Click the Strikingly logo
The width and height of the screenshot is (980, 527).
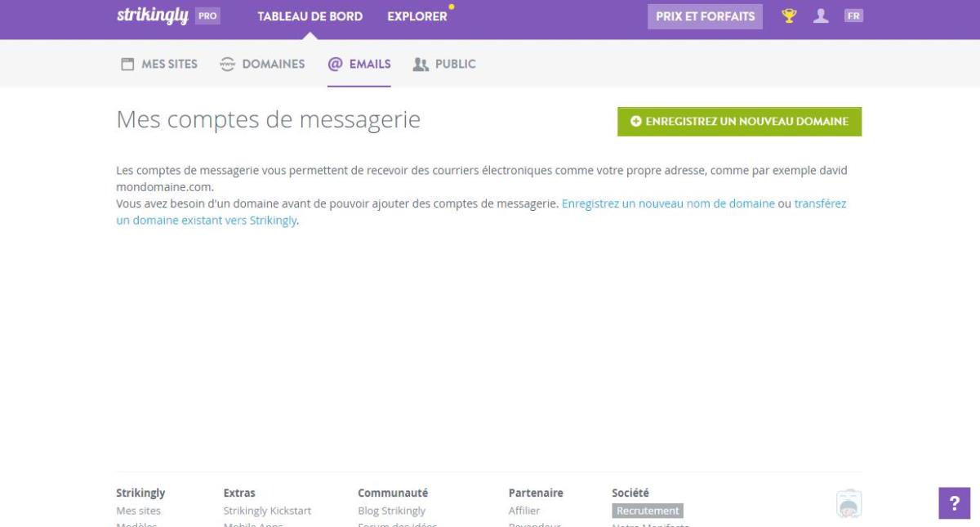point(153,16)
